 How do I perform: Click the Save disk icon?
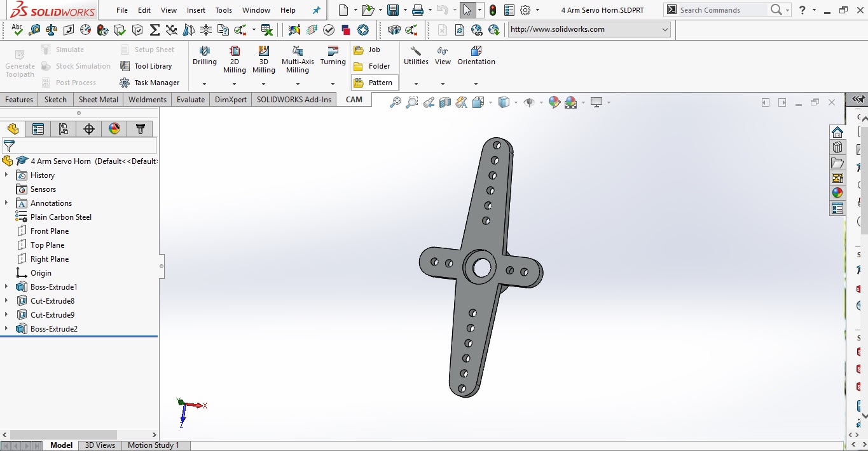(x=393, y=10)
